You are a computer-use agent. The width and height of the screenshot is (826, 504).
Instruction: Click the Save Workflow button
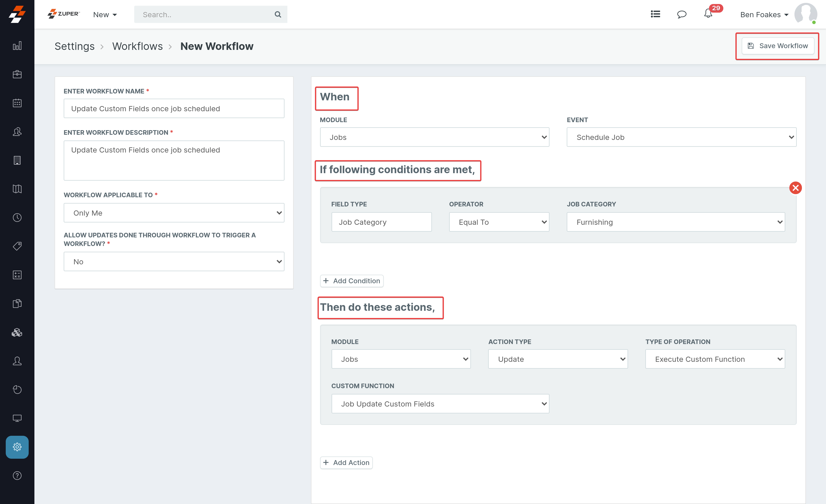(x=778, y=46)
